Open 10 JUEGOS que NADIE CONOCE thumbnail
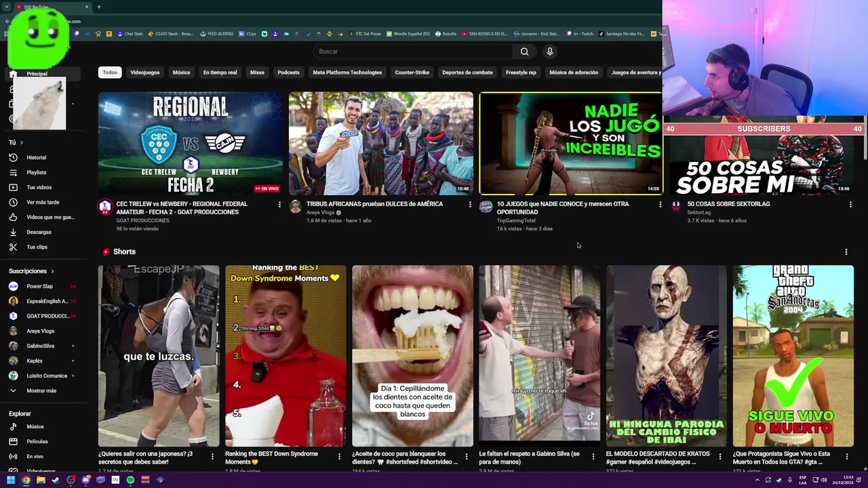The height and width of the screenshot is (488, 868). [571, 143]
